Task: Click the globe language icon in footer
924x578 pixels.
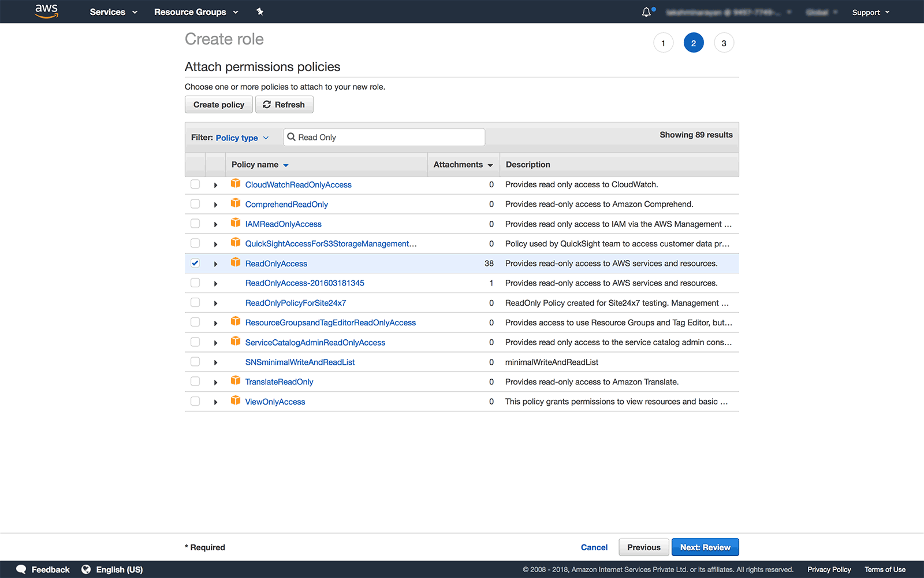Action: (86, 569)
